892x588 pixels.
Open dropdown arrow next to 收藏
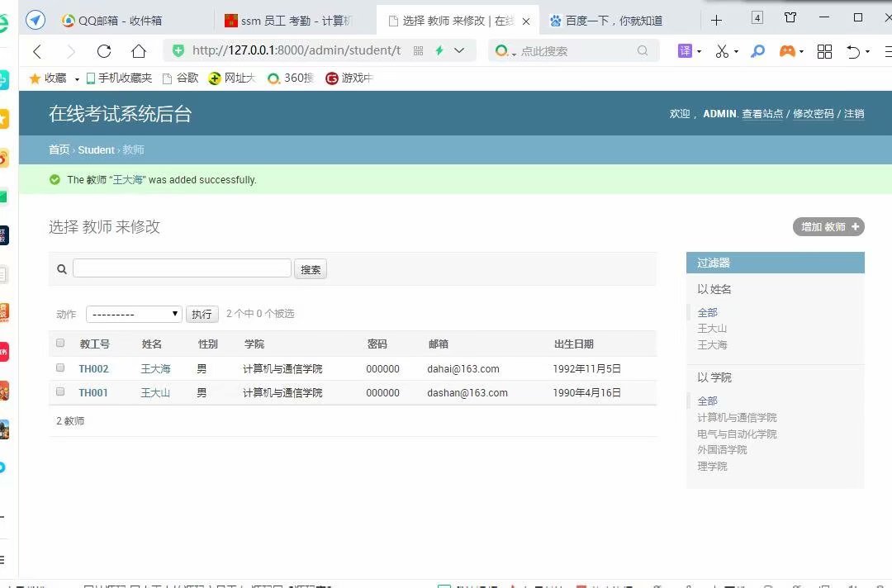[x=77, y=79]
